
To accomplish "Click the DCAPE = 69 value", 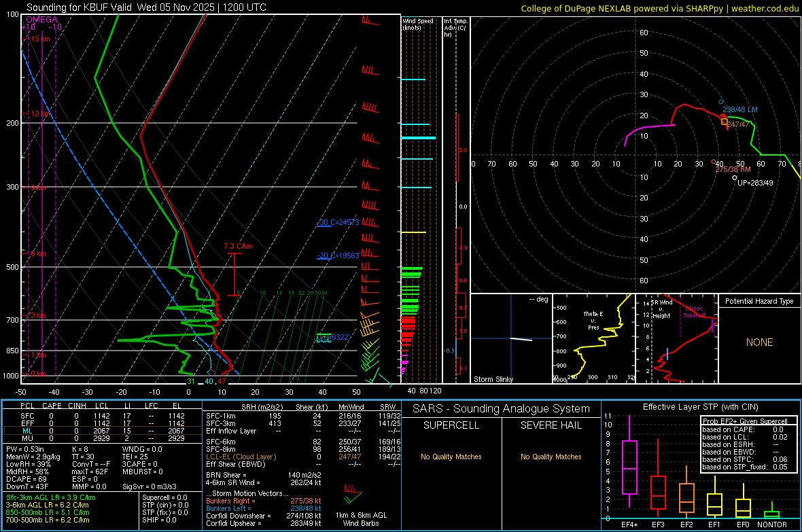I will tap(26, 479).
